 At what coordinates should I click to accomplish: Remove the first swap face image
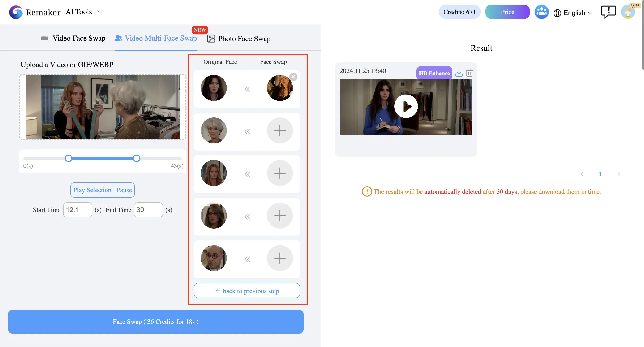pos(293,77)
